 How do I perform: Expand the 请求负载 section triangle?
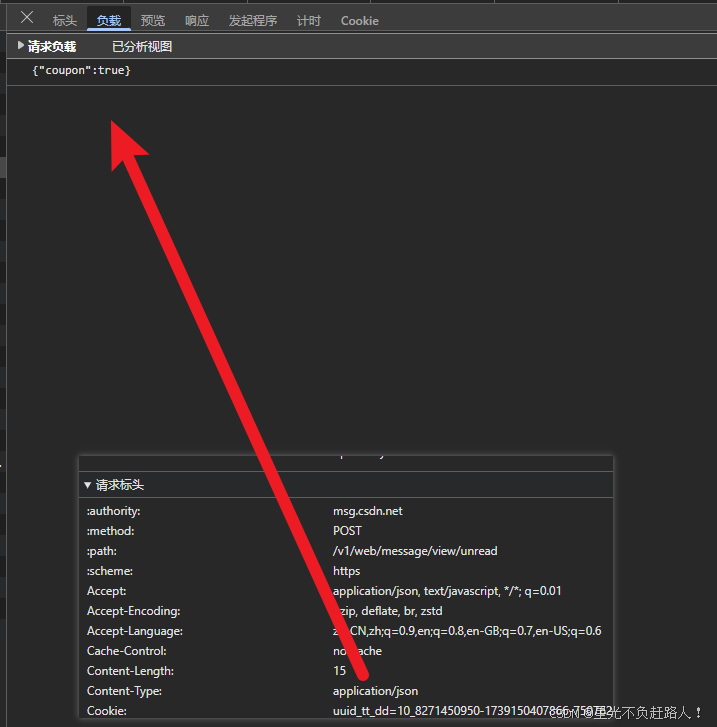(21, 46)
